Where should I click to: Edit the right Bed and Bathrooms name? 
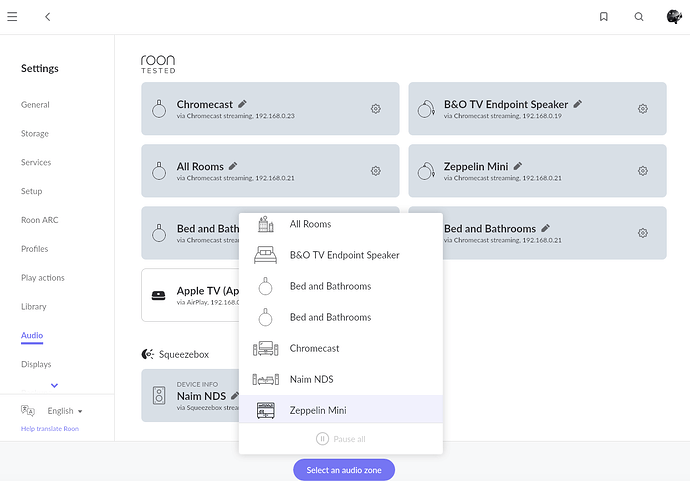click(x=546, y=228)
